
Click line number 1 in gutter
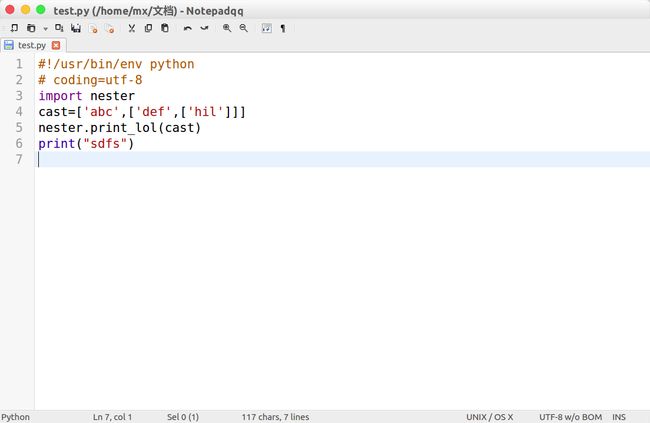click(19, 64)
